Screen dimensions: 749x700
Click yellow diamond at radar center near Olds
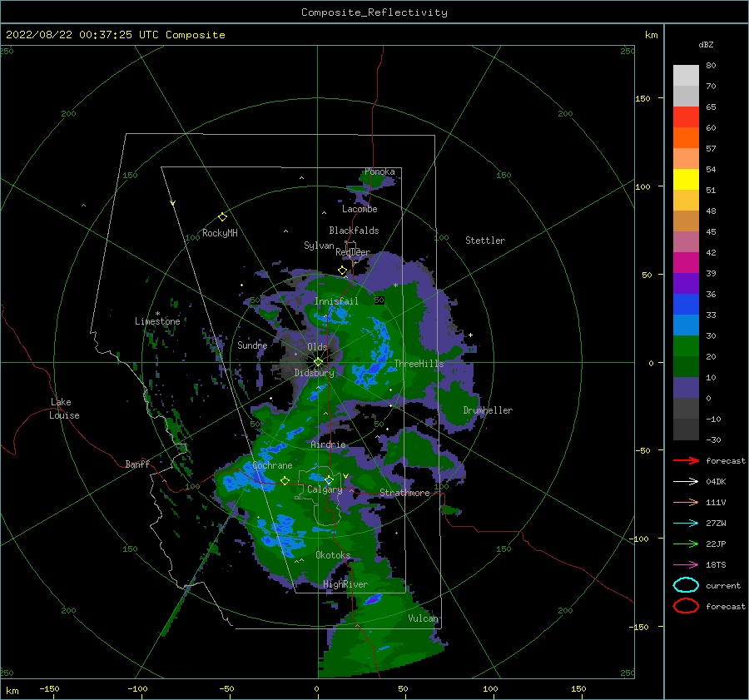(x=318, y=362)
